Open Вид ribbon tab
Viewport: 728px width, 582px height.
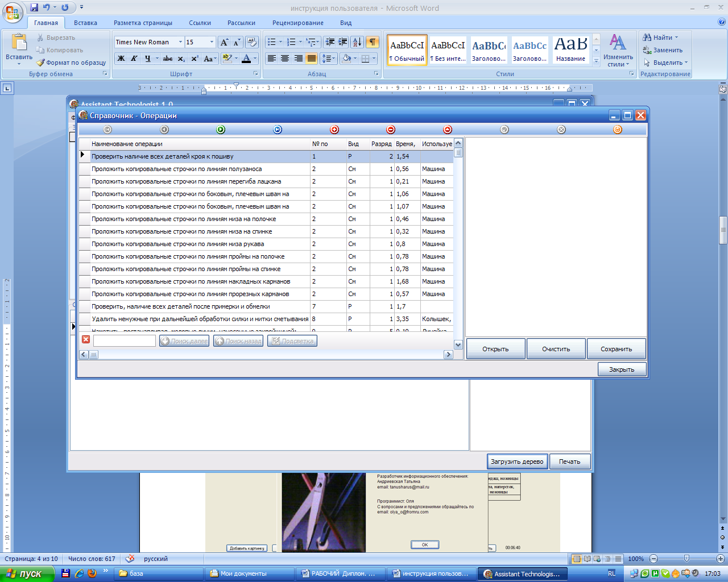tap(346, 23)
